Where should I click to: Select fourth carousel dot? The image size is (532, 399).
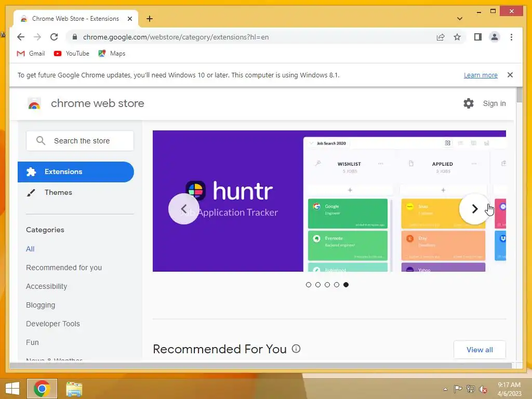[x=337, y=285]
